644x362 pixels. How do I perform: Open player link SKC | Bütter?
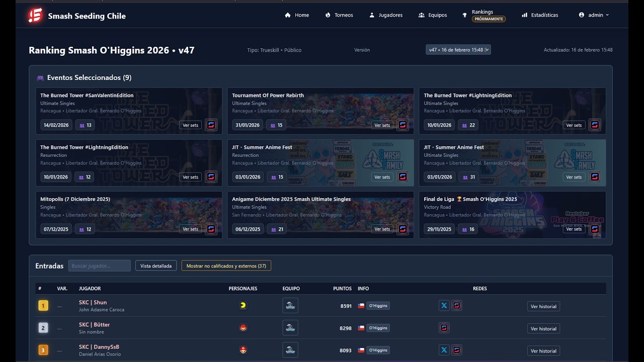click(x=94, y=324)
